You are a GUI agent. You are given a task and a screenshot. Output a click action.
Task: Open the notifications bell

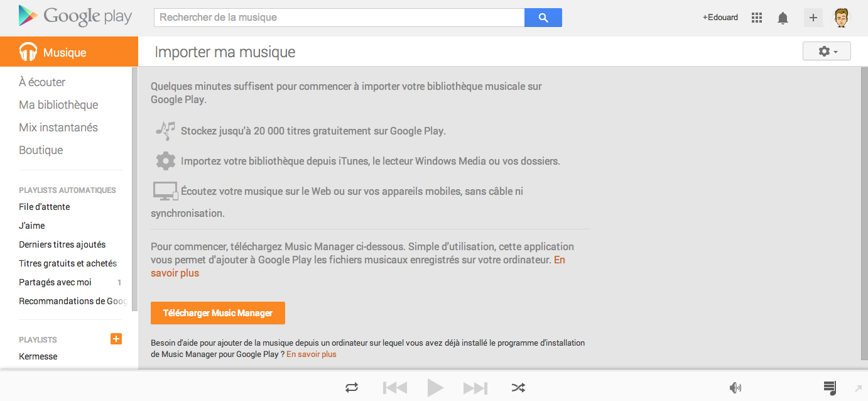(783, 18)
